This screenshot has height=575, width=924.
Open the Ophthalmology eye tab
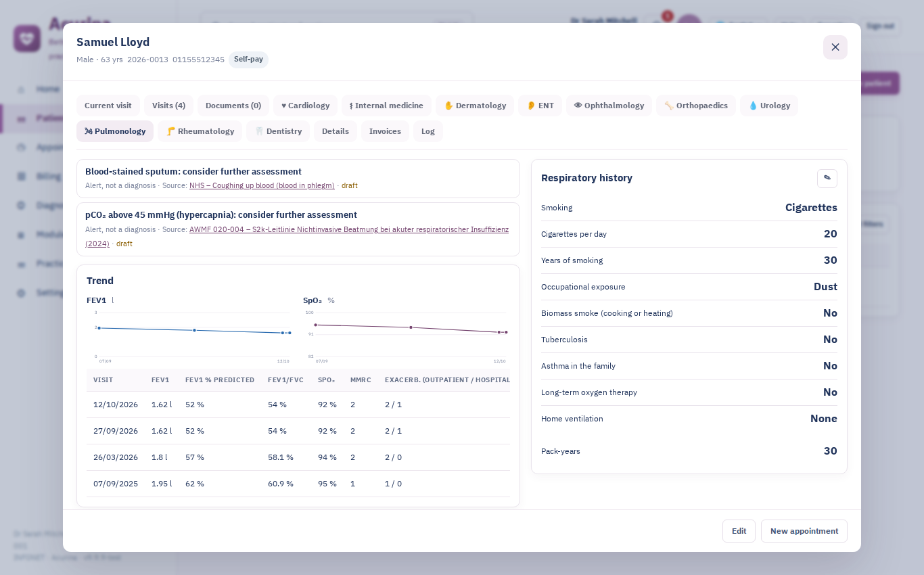(609, 106)
